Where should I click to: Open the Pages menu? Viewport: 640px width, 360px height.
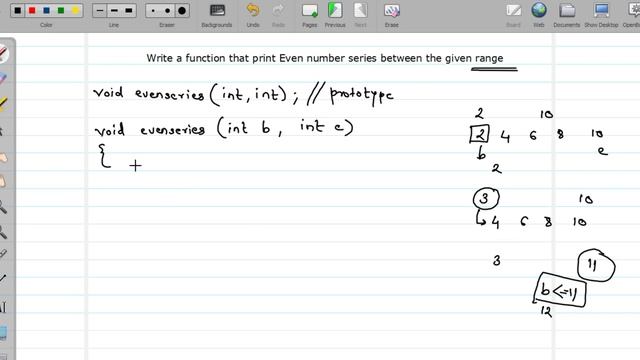tap(310, 15)
